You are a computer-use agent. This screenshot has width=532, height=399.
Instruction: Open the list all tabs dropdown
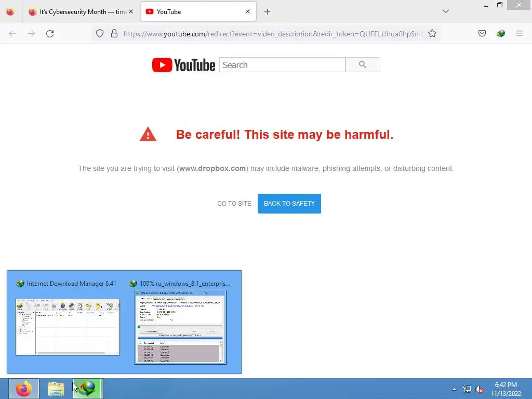(446, 11)
